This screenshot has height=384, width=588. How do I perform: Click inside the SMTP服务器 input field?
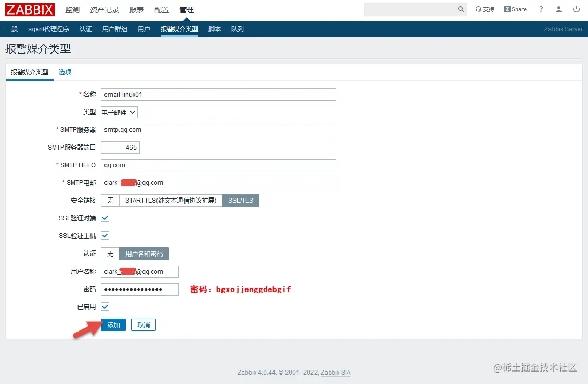(x=218, y=129)
